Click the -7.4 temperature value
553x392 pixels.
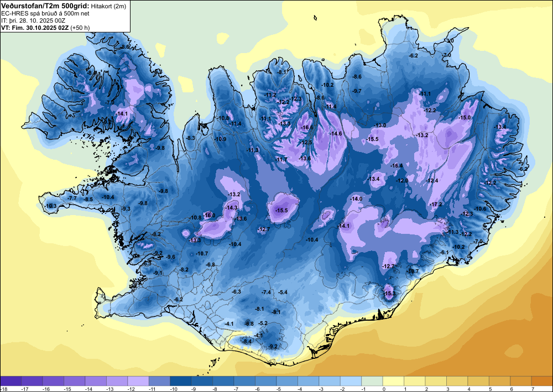coord(267,292)
